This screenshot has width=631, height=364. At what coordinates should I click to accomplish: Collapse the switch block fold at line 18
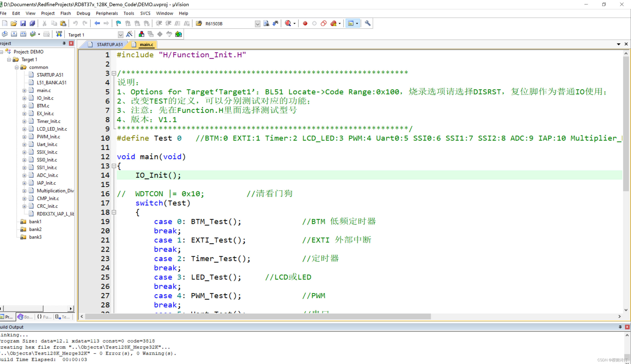click(114, 212)
